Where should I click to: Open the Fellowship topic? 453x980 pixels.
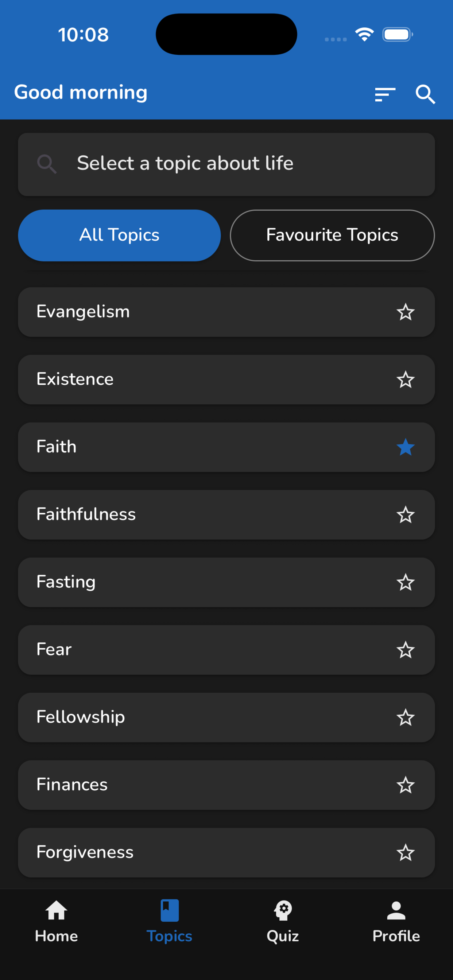190,717
